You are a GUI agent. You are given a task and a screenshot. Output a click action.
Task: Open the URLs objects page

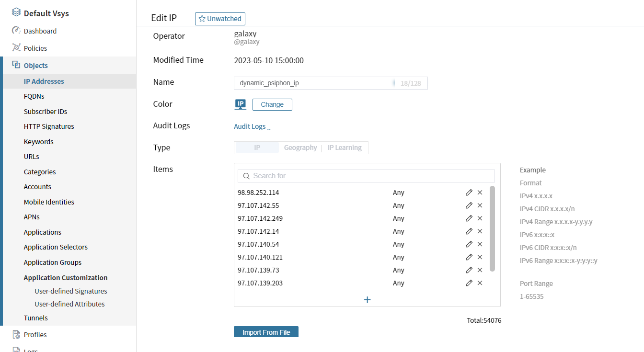pyautogui.click(x=32, y=157)
